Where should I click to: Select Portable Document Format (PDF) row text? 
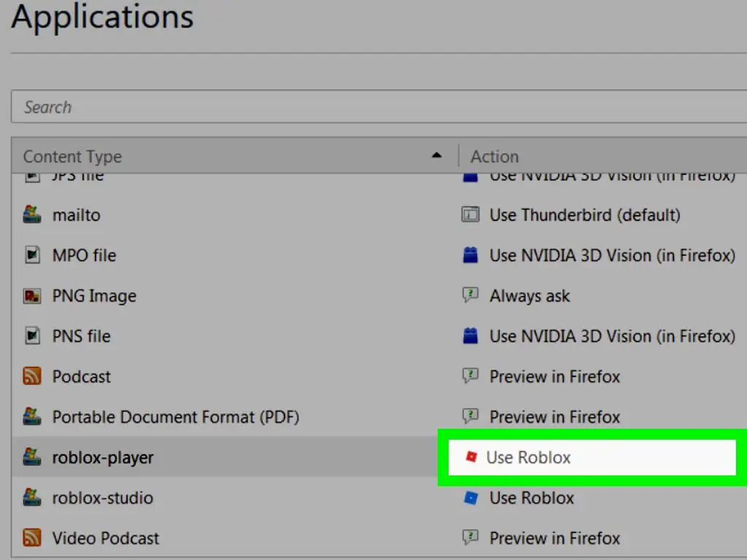pos(176,418)
